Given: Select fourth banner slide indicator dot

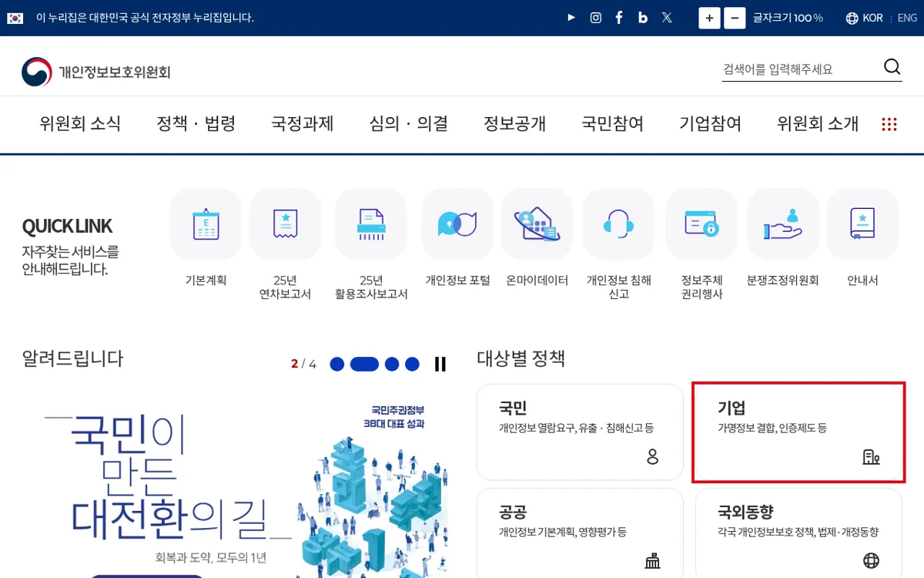Looking at the screenshot, I should 412,364.
